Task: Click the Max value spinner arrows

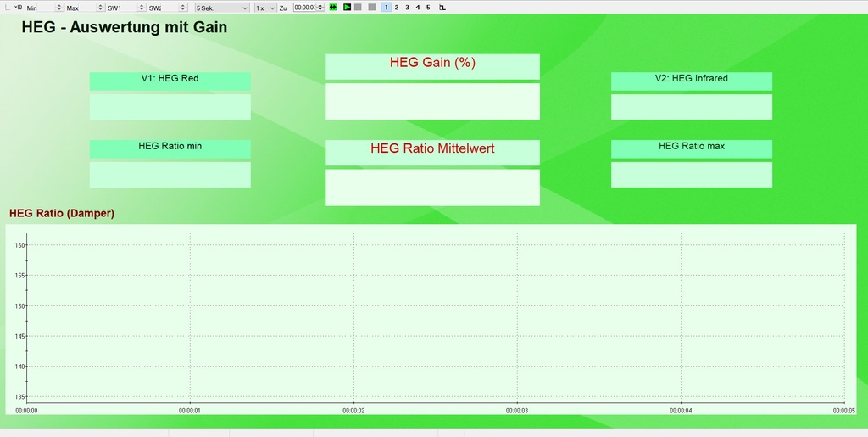Action: tap(100, 8)
